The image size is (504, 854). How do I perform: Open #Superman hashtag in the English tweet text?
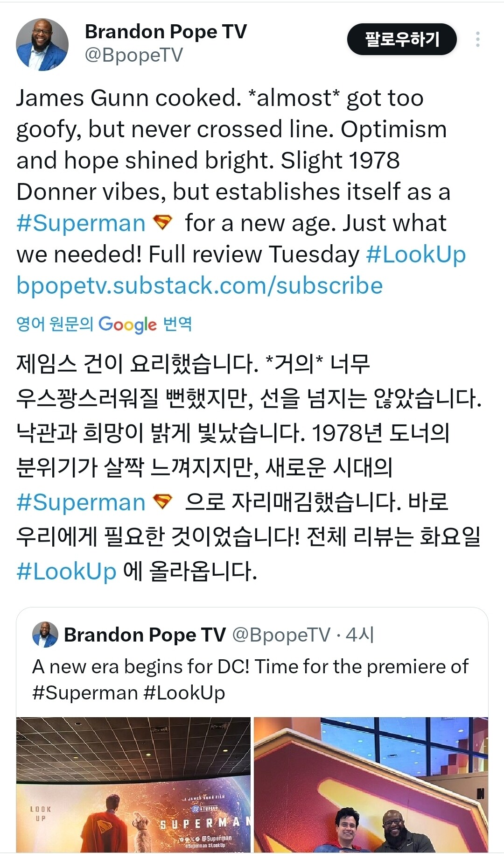click(81, 223)
